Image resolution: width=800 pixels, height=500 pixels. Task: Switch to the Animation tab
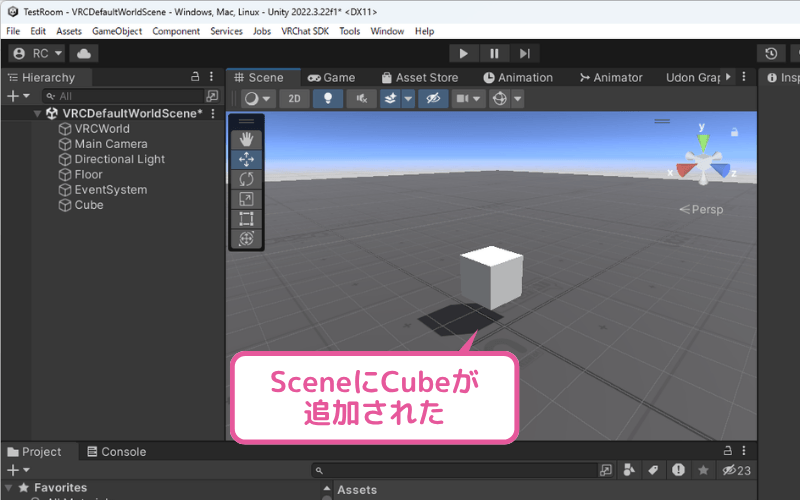518,78
